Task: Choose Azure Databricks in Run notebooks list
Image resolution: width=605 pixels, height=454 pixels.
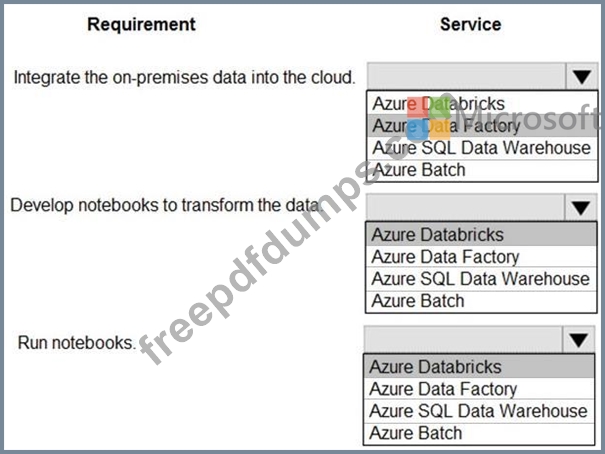Action: click(479, 366)
